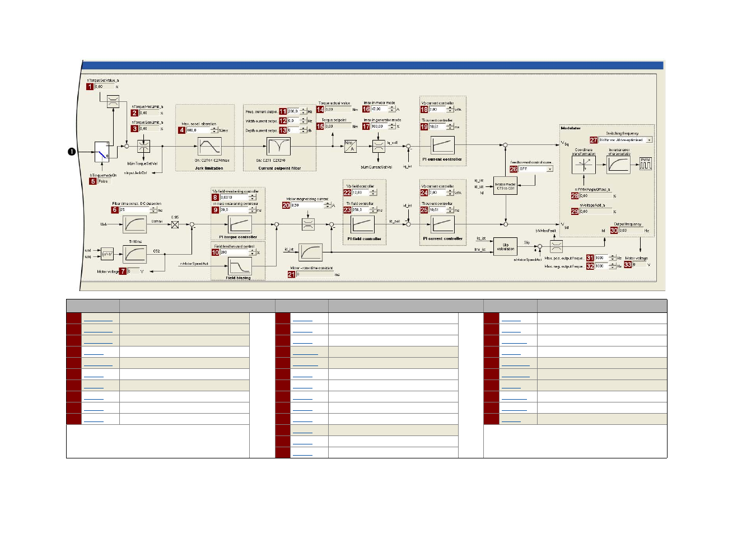Click the DC detection filter block after Udc

pos(134,224)
